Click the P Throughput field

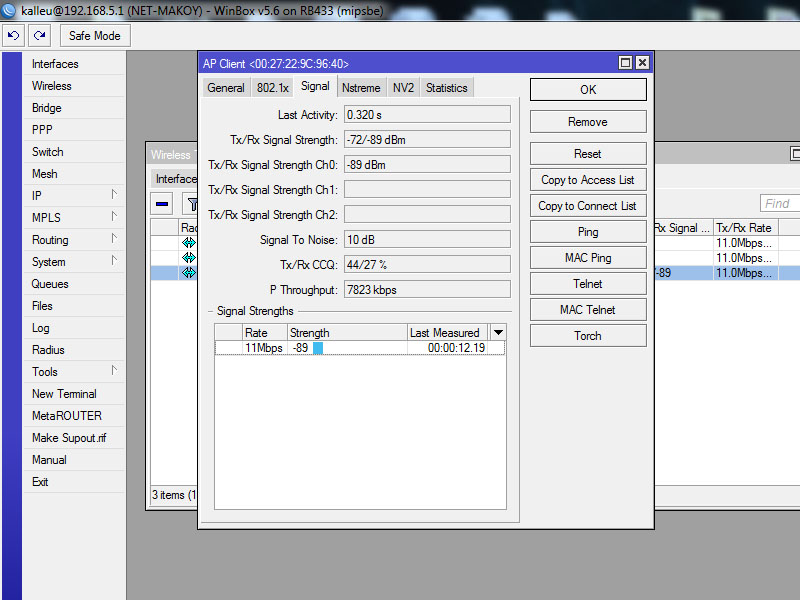(x=427, y=290)
